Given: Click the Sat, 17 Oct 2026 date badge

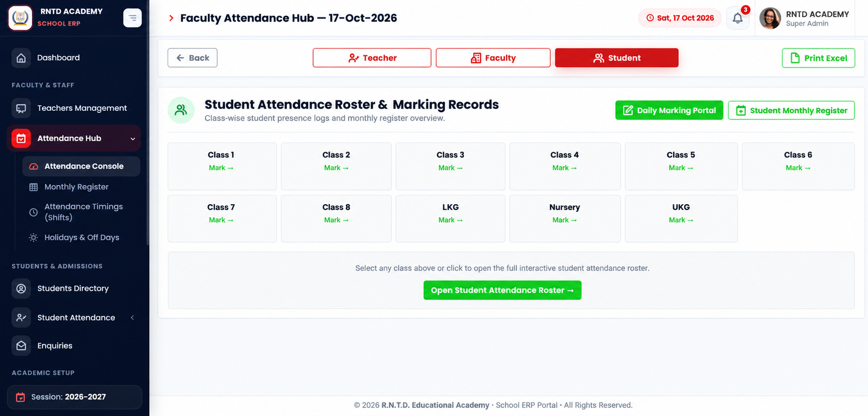Looking at the screenshot, I should pyautogui.click(x=680, y=18).
